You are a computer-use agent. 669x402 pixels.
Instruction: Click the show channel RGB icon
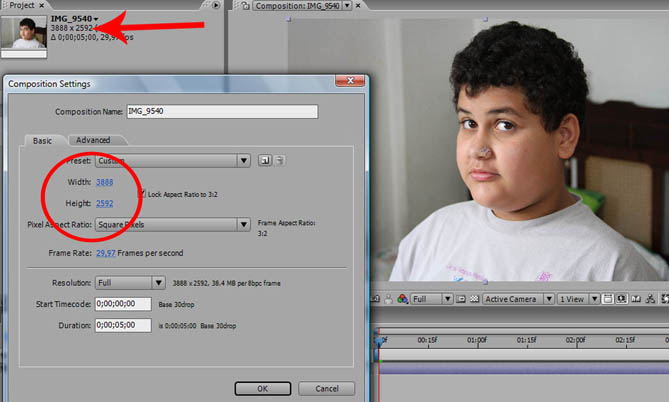(x=402, y=299)
